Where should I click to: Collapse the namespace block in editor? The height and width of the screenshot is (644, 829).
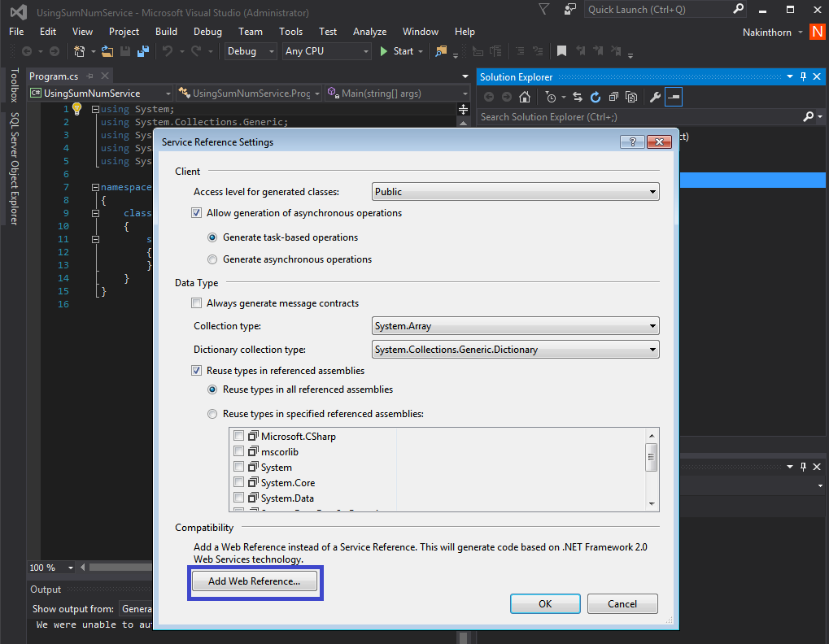95,187
